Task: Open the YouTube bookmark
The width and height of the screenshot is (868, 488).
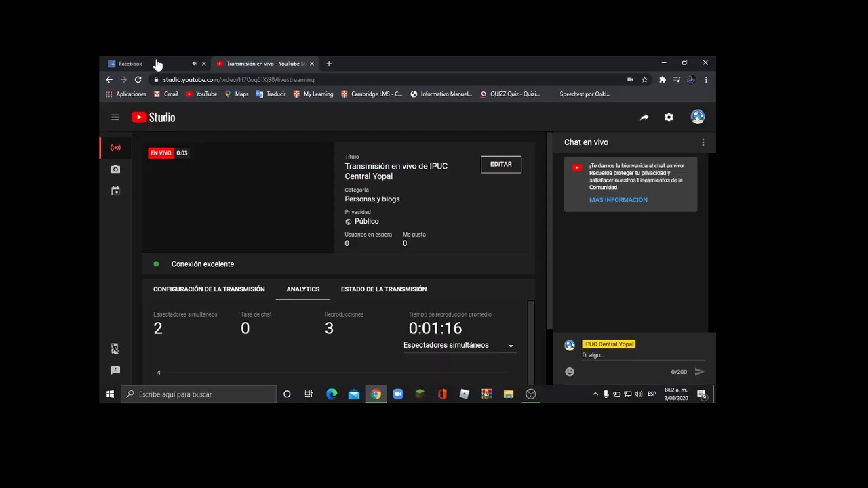Action: tap(201, 94)
